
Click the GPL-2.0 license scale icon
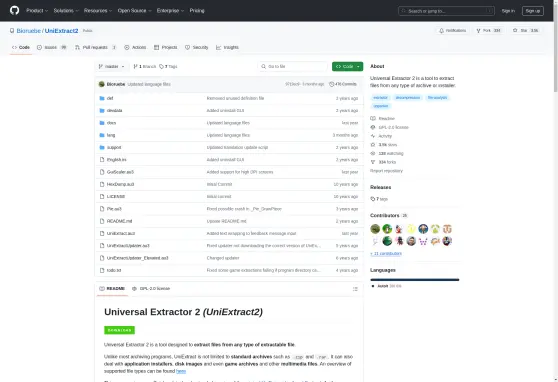[x=373, y=127]
